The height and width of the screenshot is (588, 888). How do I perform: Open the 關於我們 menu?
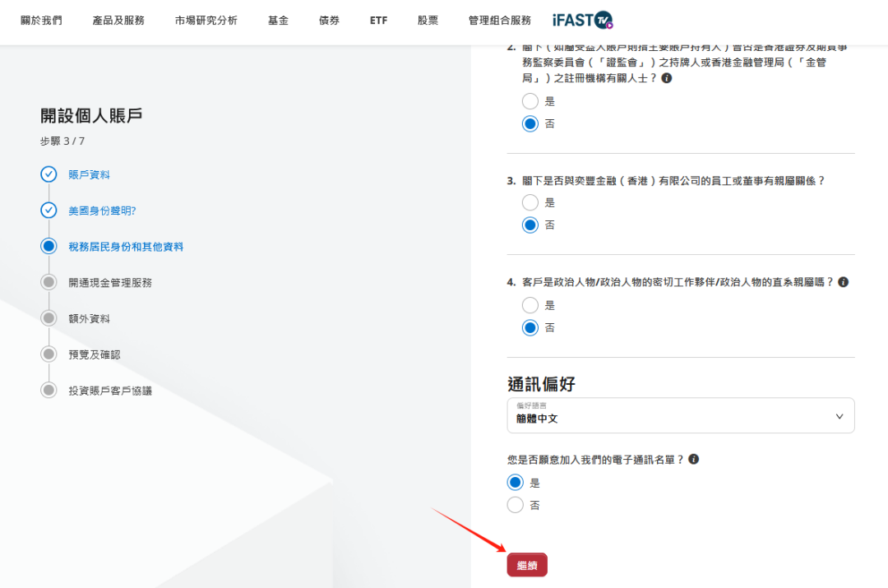coord(41,21)
